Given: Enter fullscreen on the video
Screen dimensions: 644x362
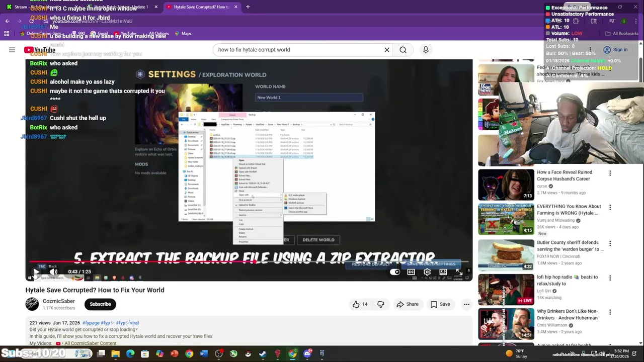Looking at the screenshot, I should [x=459, y=272].
